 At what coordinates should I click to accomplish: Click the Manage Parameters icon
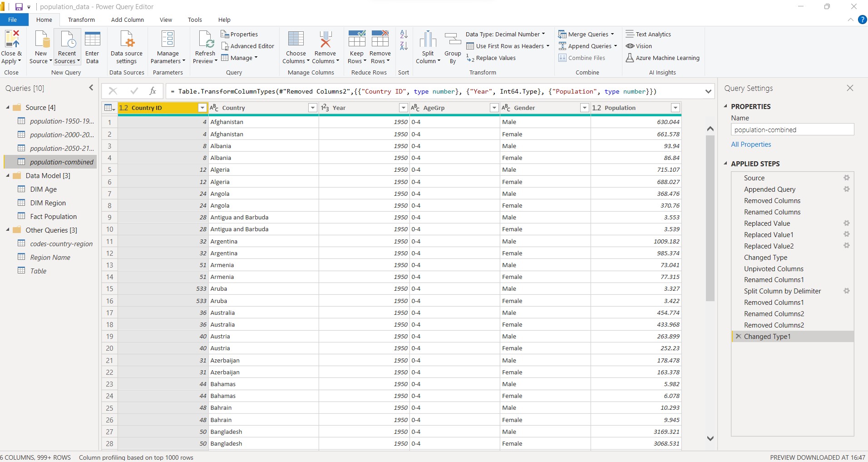[168, 39]
